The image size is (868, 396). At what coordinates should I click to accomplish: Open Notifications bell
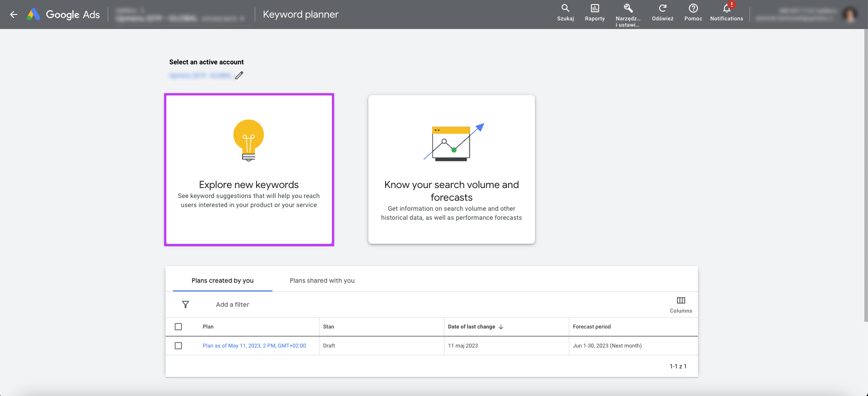tap(726, 13)
